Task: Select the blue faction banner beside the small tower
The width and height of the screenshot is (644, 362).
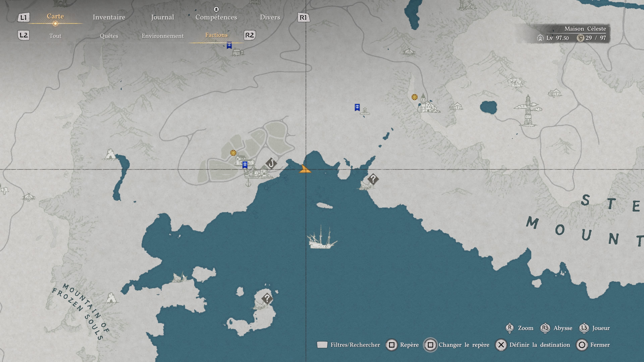Action: (x=357, y=107)
